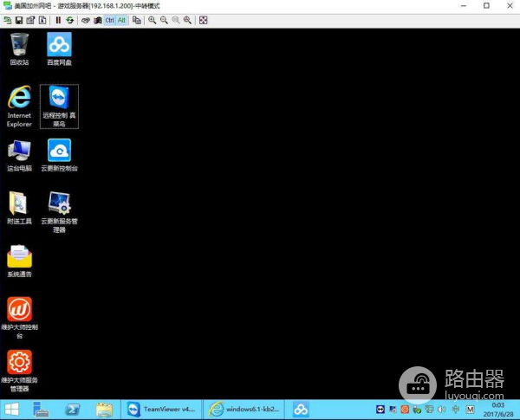This screenshot has width=520, height=420.
Task: Open the 维护大师服务管理器 desktop icon
Action: tap(19, 362)
